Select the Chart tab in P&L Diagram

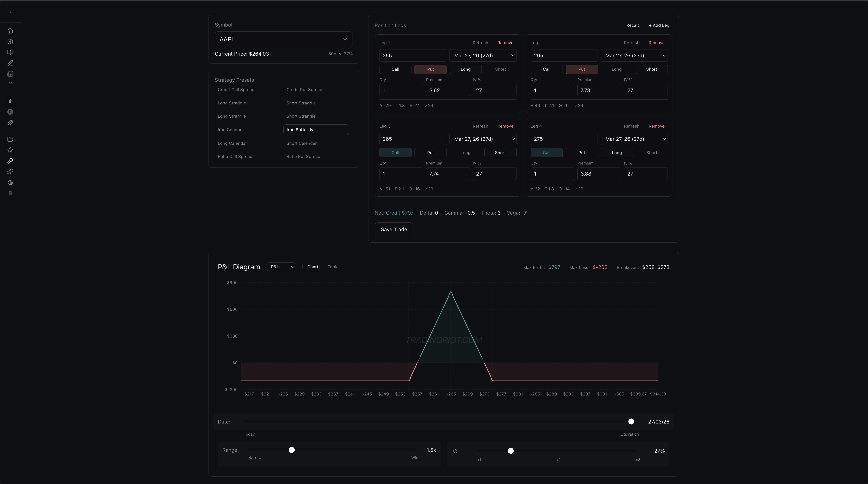pos(313,266)
